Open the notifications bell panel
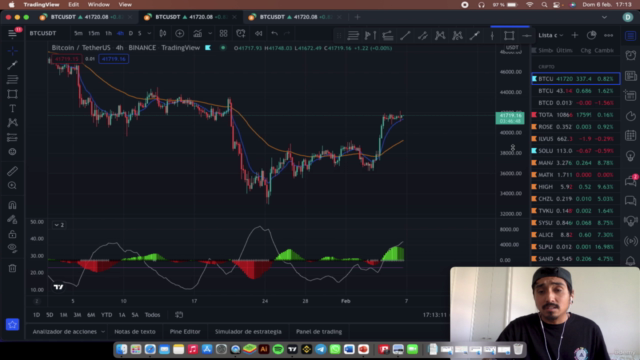This screenshot has height=360, width=640. (x=631, y=261)
